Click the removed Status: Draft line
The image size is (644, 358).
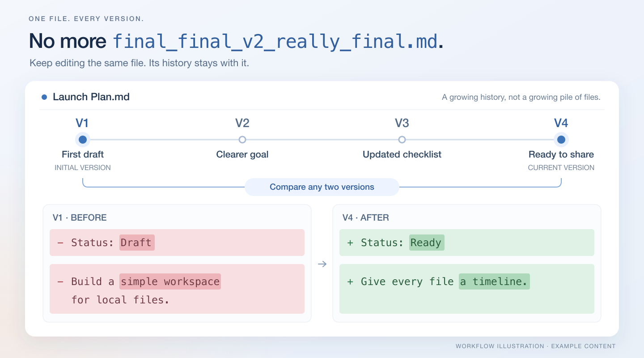pyautogui.click(x=177, y=243)
